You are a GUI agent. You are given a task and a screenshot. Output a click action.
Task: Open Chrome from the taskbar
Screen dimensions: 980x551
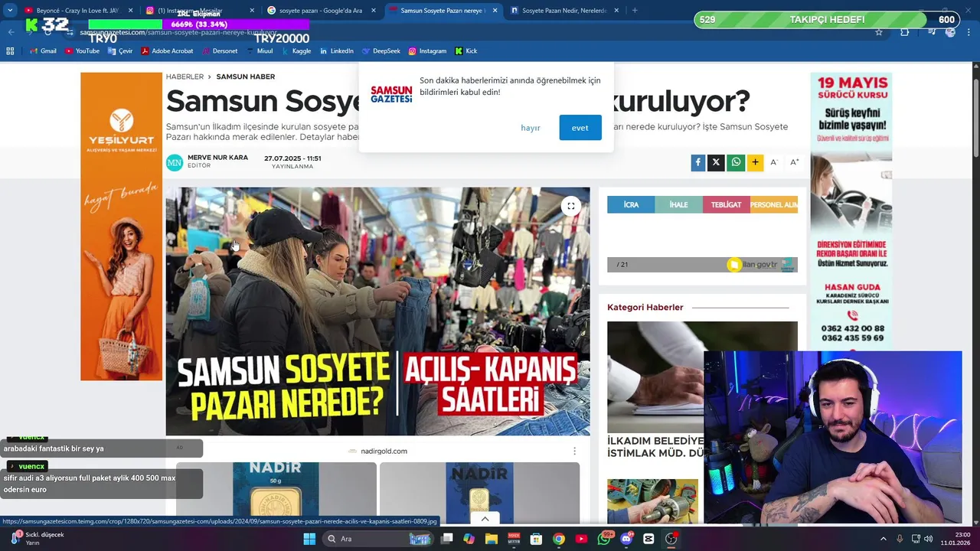click(559, 539)
